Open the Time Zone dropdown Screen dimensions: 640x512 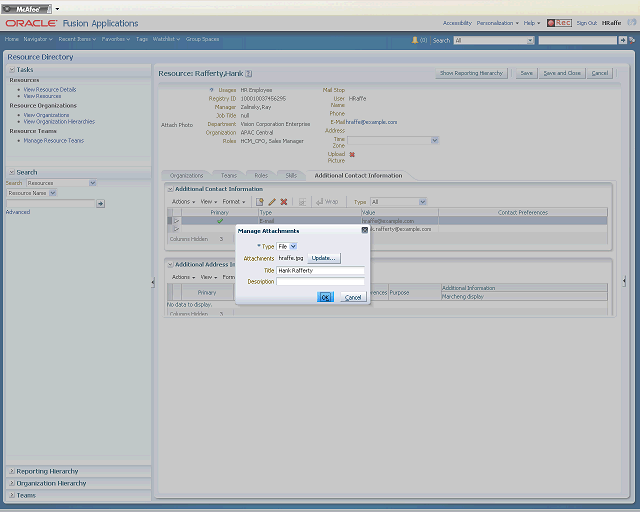click(x=434, y=140)
